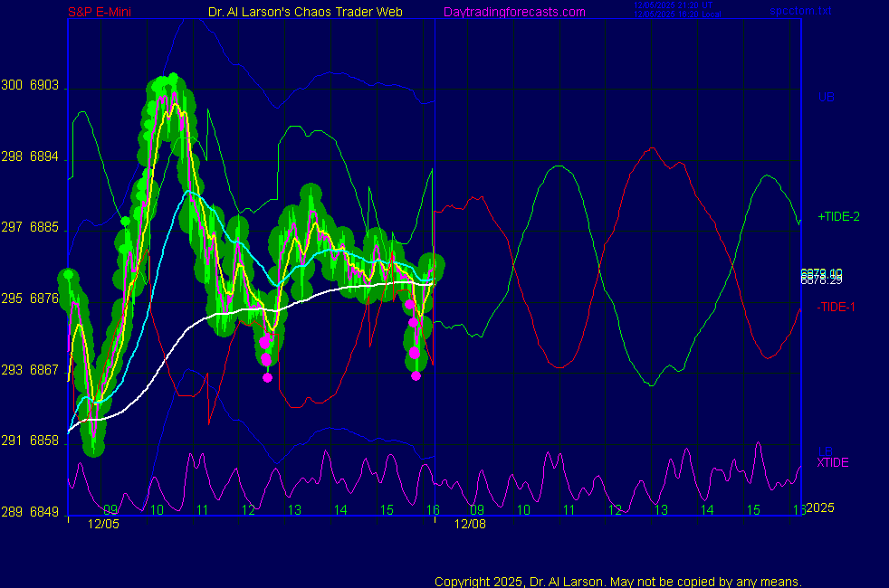The height and width of the screenshot is (588, 889).
Task: Click the 6867 price level label
Action: 45,370
